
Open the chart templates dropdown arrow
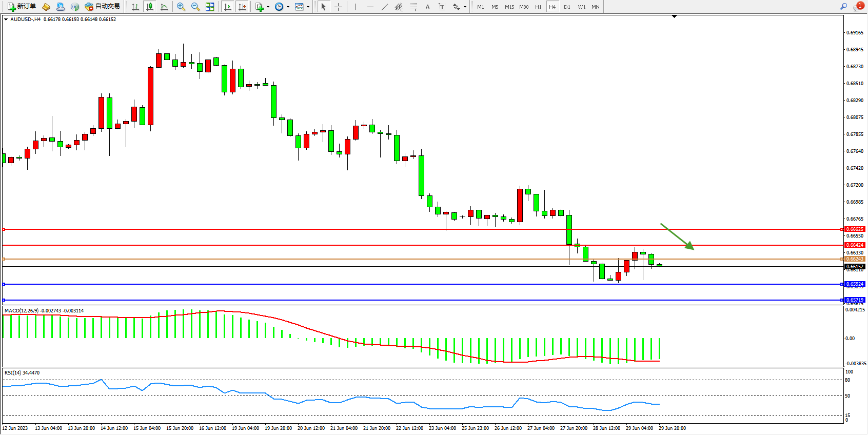point(308,7)
